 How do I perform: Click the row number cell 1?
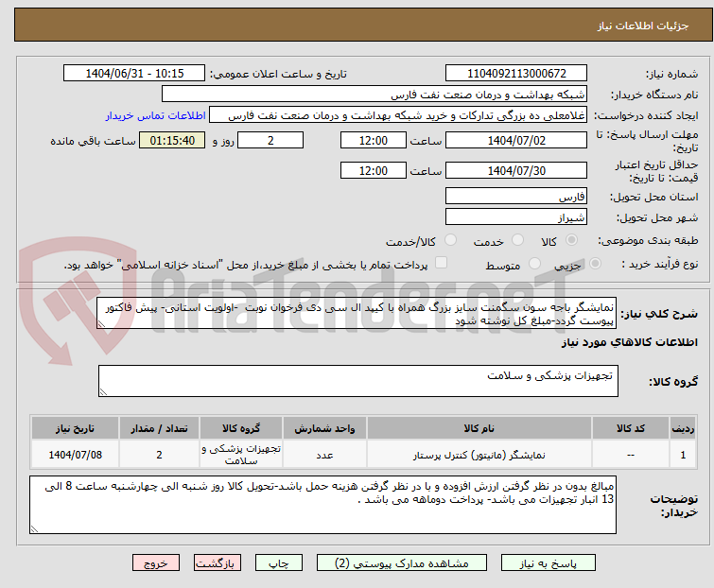coord(683,455)
